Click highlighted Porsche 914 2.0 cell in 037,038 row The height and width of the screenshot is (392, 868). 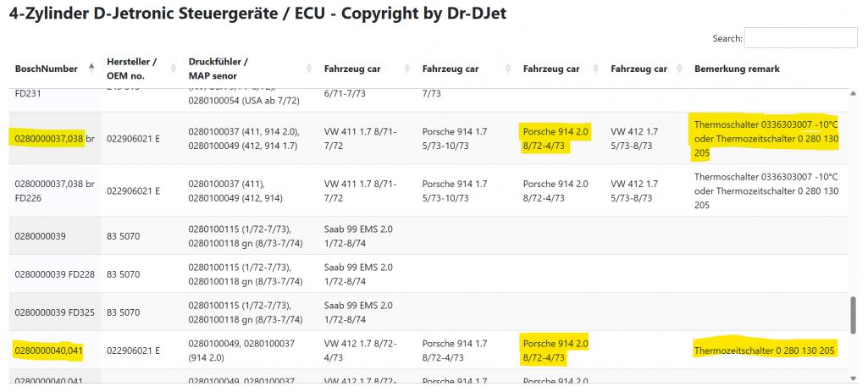coord(556,138)
